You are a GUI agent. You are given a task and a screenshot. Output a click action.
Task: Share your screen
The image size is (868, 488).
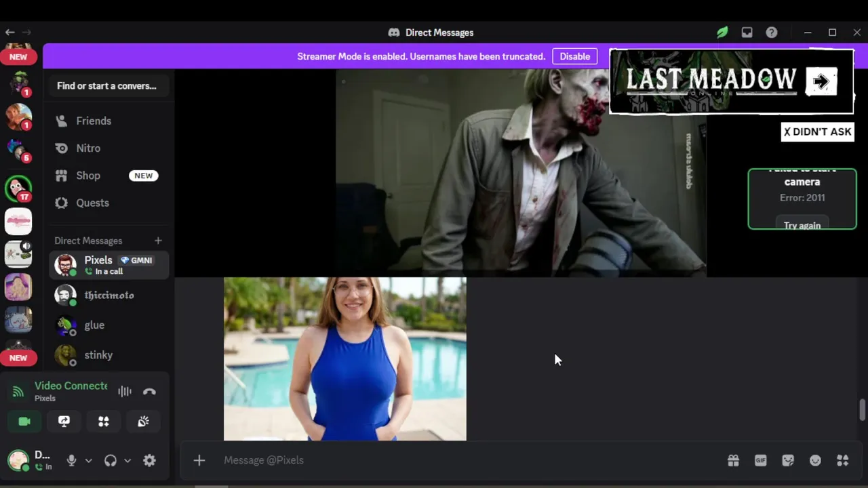(x=64, y=422)
